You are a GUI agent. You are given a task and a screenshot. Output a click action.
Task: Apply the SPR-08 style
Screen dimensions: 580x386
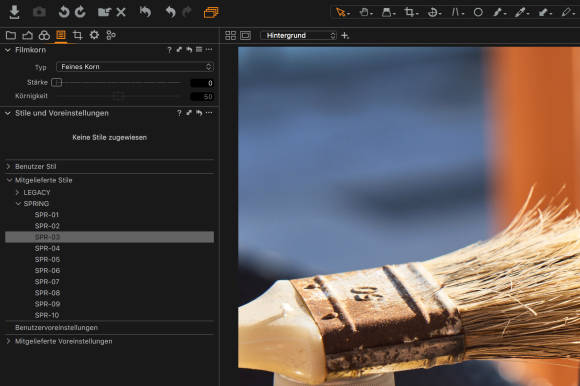(47, 293)
